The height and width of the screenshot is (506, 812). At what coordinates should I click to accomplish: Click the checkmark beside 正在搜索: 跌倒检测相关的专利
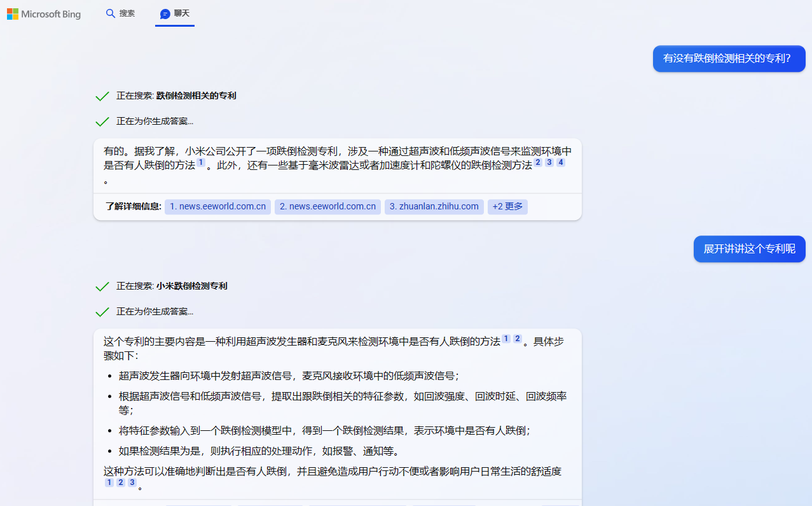102,95
